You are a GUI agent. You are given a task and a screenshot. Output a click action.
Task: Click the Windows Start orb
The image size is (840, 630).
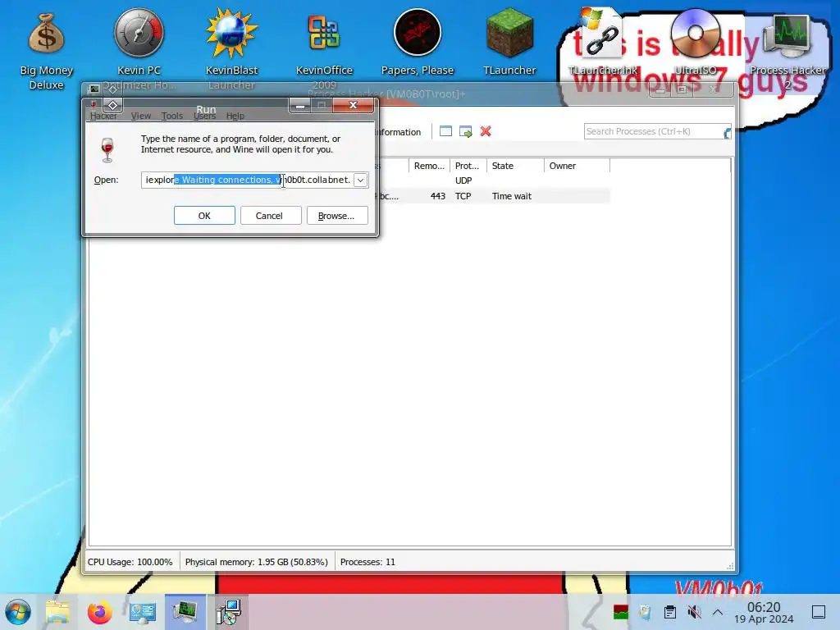coord(18,612)
